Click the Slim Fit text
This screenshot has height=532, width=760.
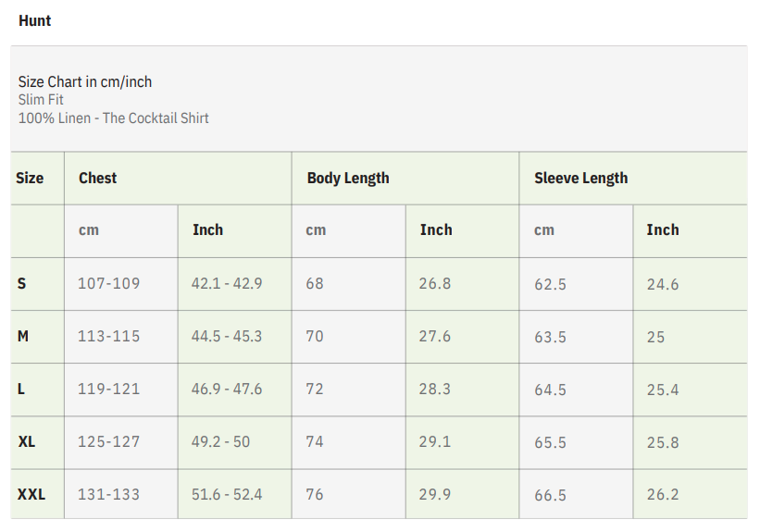click(41, 100)
